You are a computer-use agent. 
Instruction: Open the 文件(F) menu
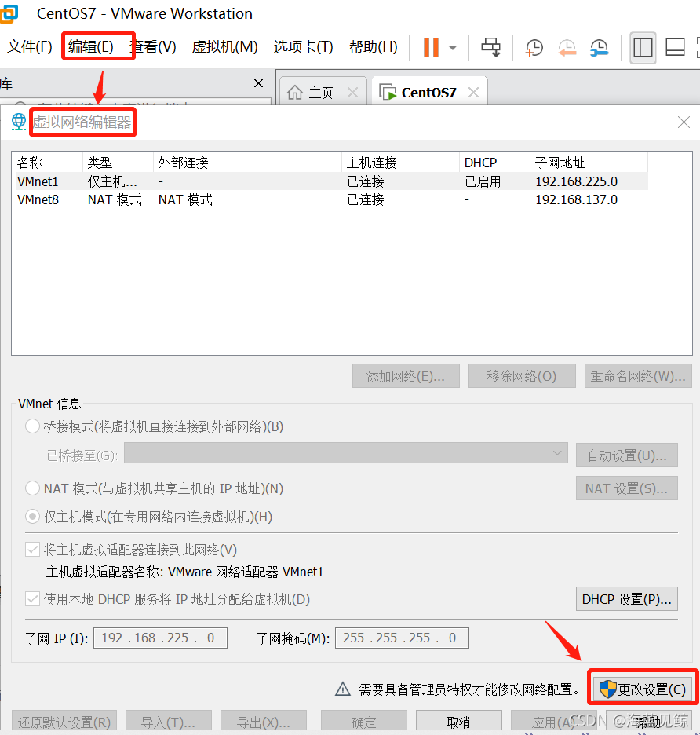tap(30, 47)
